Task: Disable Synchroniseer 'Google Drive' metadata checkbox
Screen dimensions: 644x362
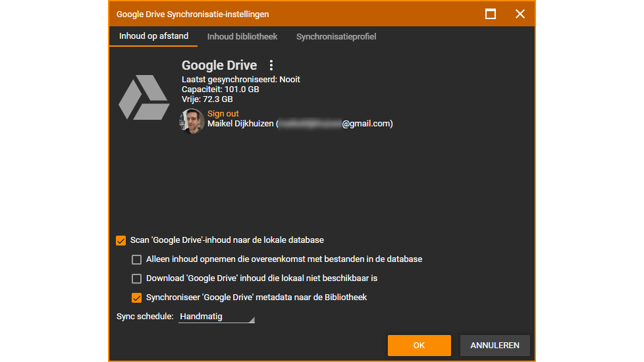Action: 136,297
